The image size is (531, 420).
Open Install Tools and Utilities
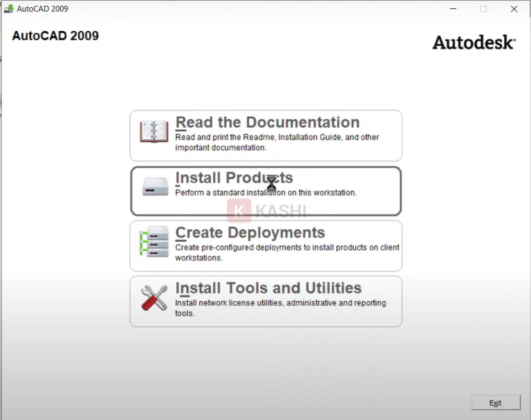pos(266,301)
